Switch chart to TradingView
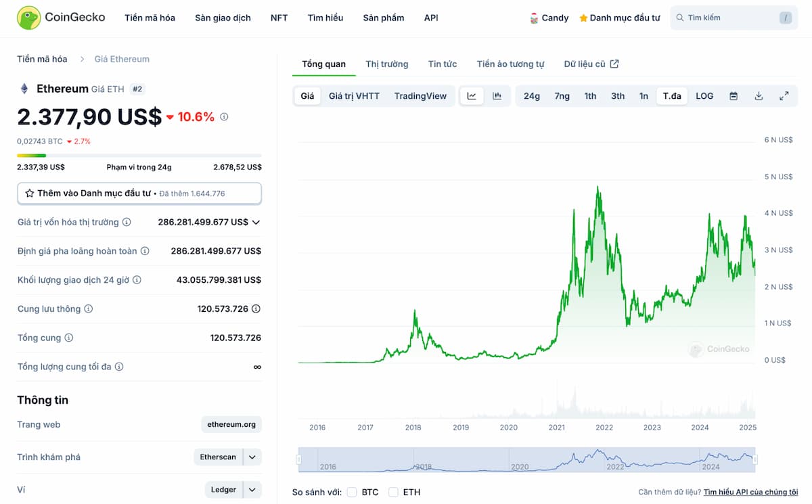 (x=420, y=96)
